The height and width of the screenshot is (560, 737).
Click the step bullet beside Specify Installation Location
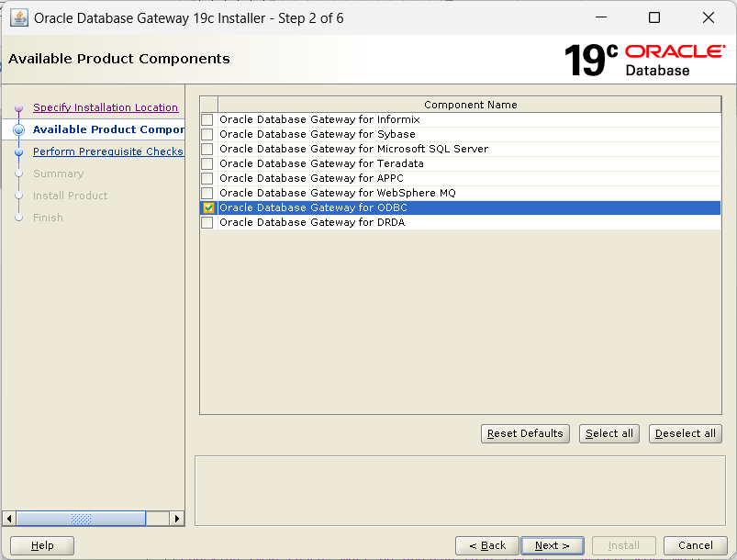18,108
